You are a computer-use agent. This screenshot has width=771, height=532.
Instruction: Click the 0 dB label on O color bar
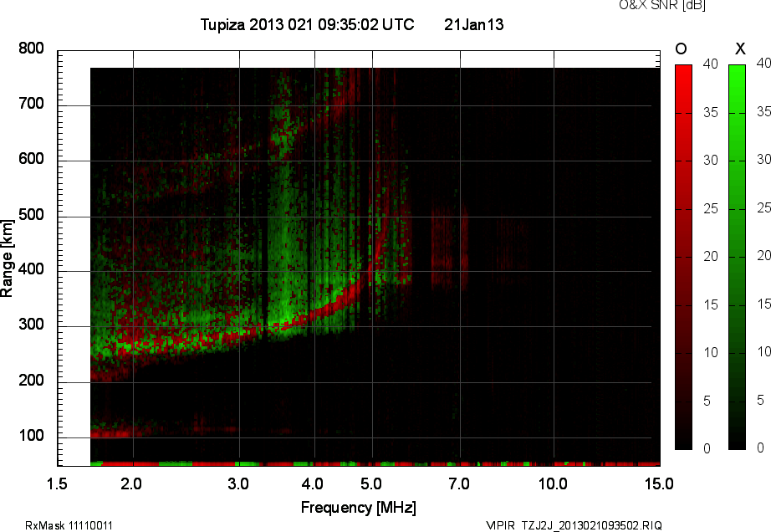coord(707,448)
